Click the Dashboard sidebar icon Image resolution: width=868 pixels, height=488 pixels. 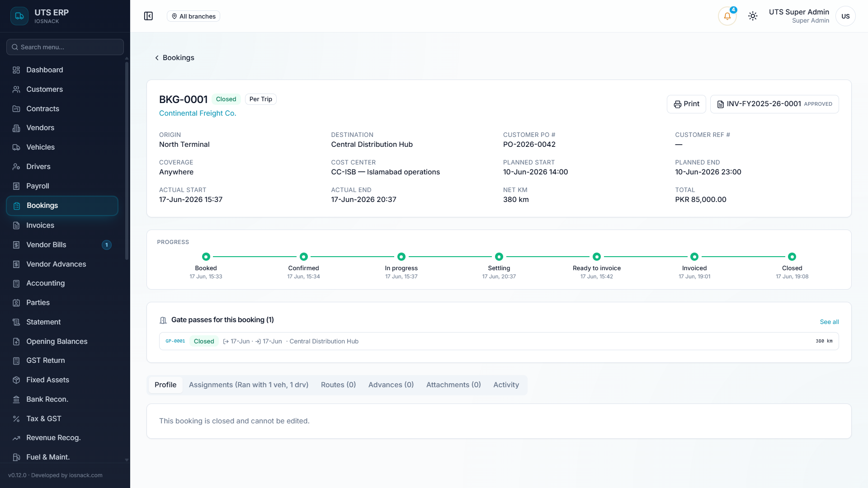16,70
